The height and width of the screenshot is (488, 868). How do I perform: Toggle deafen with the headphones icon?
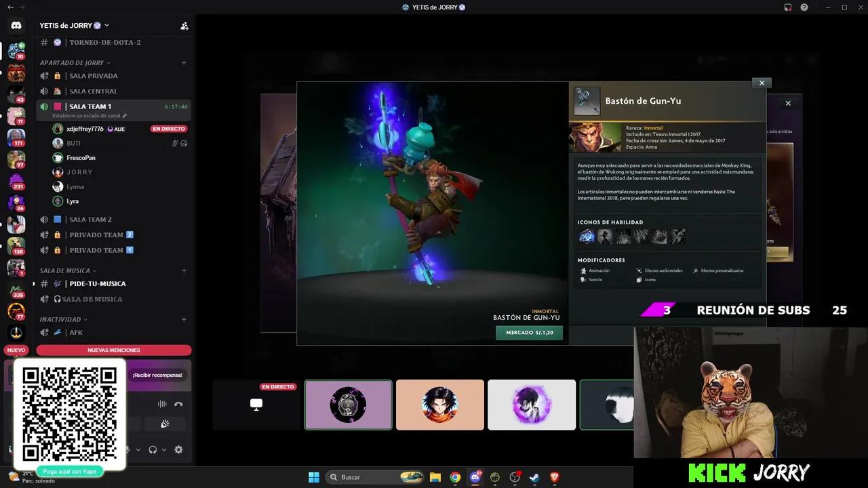point(153,449)
